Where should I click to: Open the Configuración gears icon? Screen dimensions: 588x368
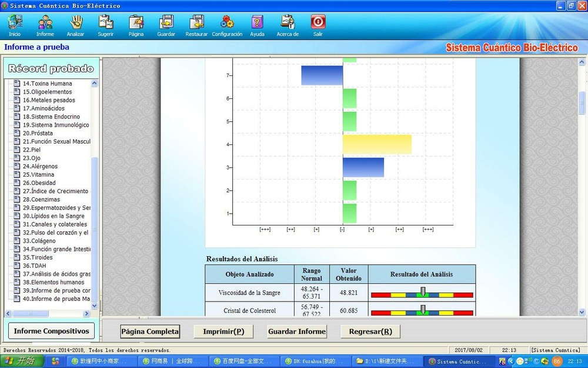pos(226,22)
